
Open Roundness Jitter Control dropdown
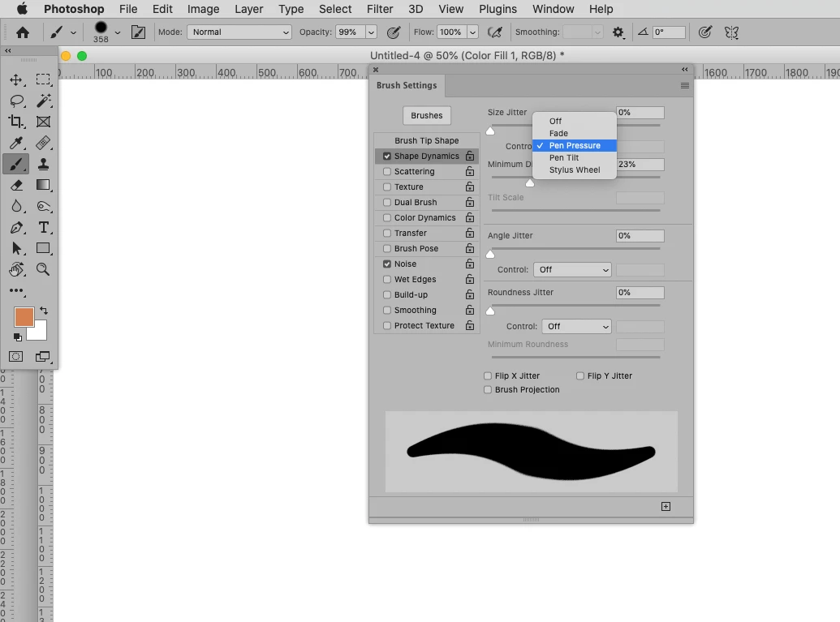(576, 327)
